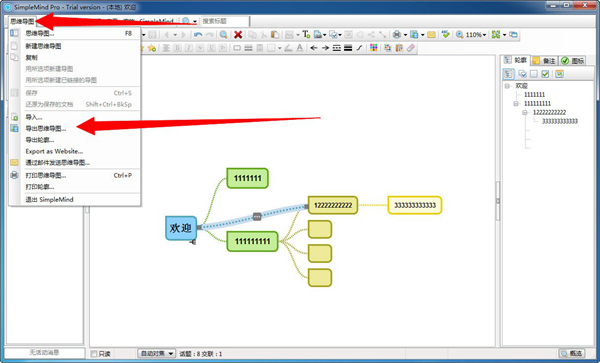Open the search options dropdown arrow beside search box
The width and height of the screenshot is (600, 363).
(x=194, y=21)
